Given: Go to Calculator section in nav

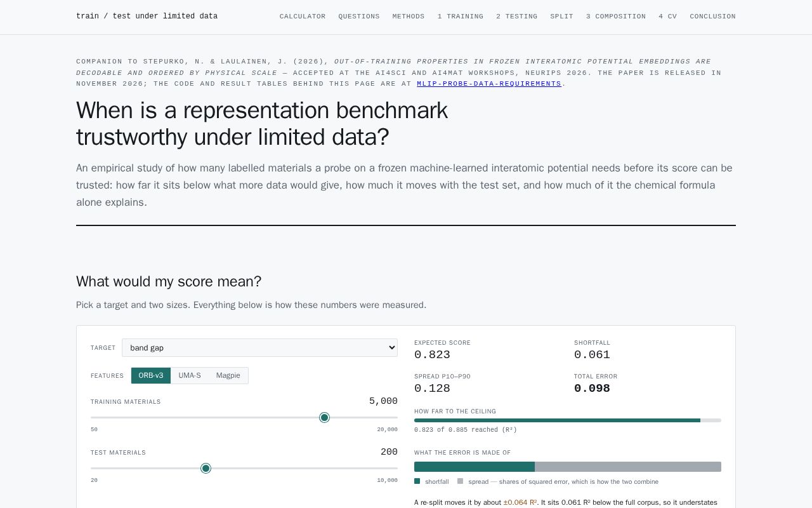Looking at the screenshot, I should click(303, 17).
